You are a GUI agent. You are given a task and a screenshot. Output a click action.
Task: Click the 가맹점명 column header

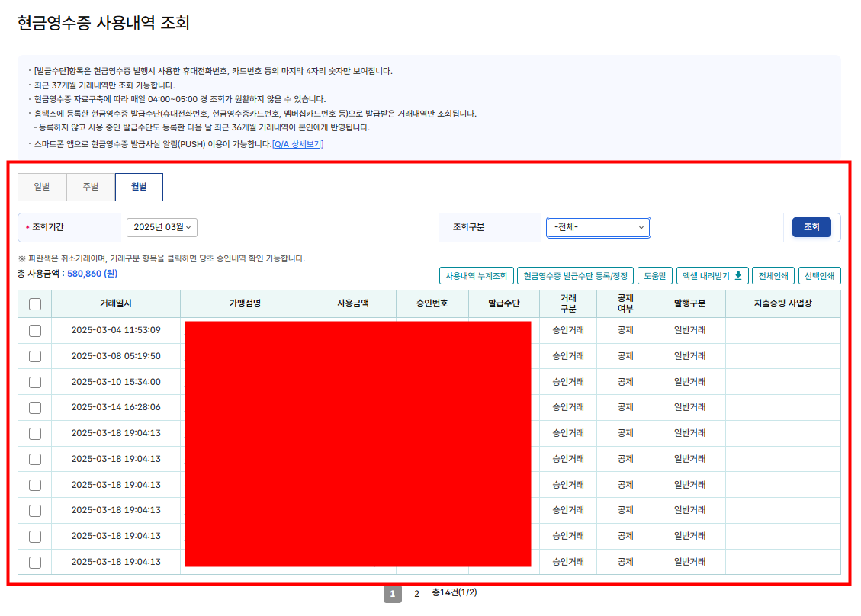245,303
